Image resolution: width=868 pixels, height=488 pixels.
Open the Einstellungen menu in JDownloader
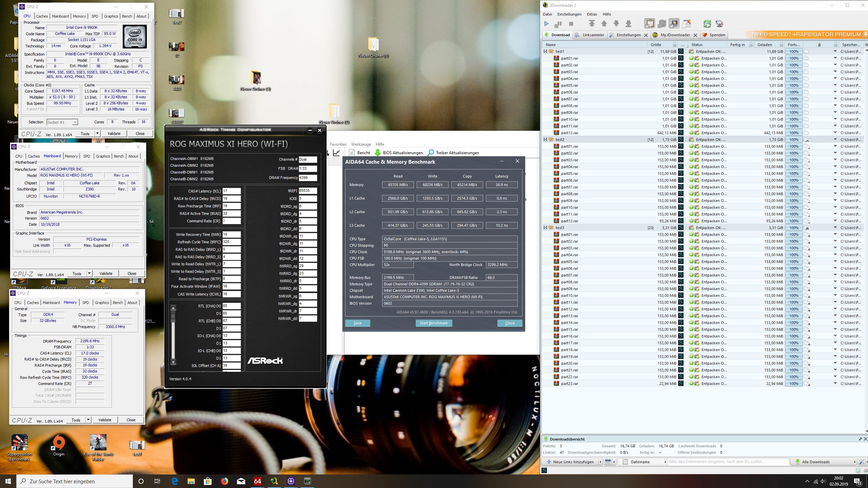click(569, 14)
